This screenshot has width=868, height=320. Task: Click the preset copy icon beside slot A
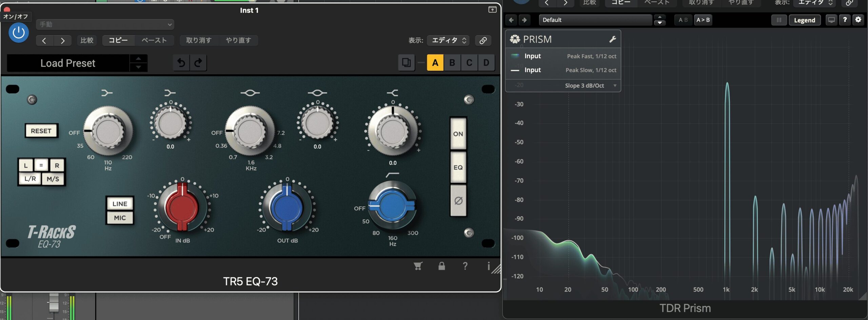(406, 63)
